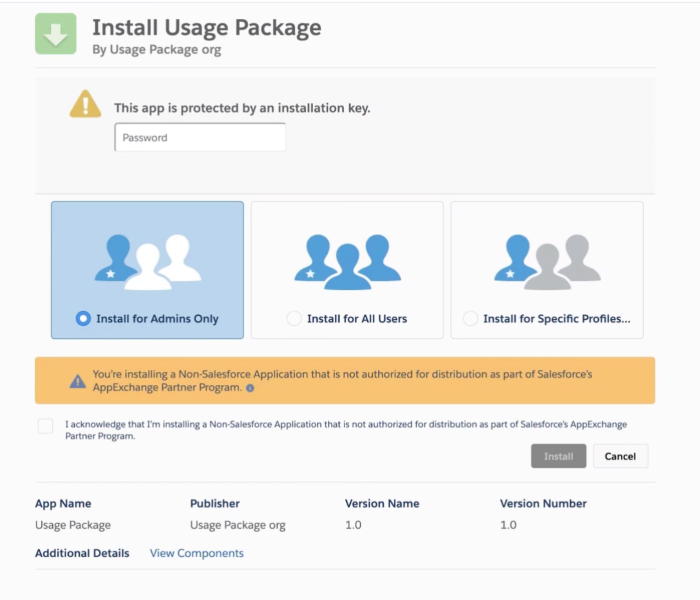Open the View Components link
The height and width of the screenshot is (600, 700).
pos(197,553)
